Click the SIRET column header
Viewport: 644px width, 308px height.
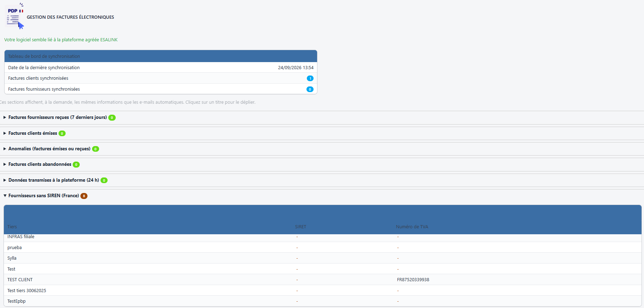point(300,227)
